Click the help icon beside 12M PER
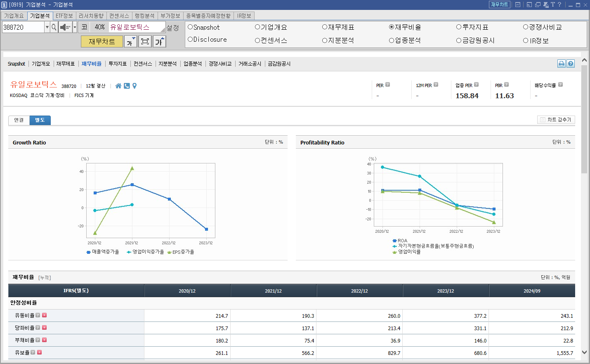Screen dimensions: 590x364 pos(436,85)
